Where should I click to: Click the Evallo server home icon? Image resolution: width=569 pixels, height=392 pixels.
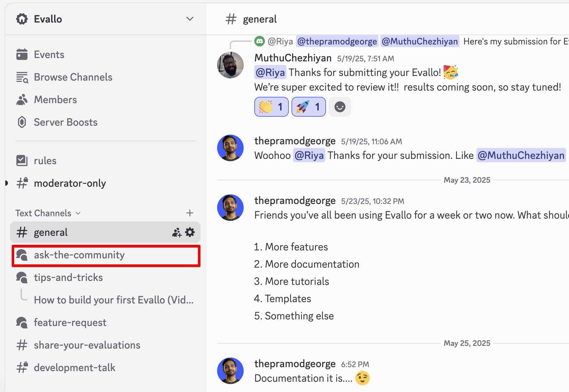click(22, 19)
